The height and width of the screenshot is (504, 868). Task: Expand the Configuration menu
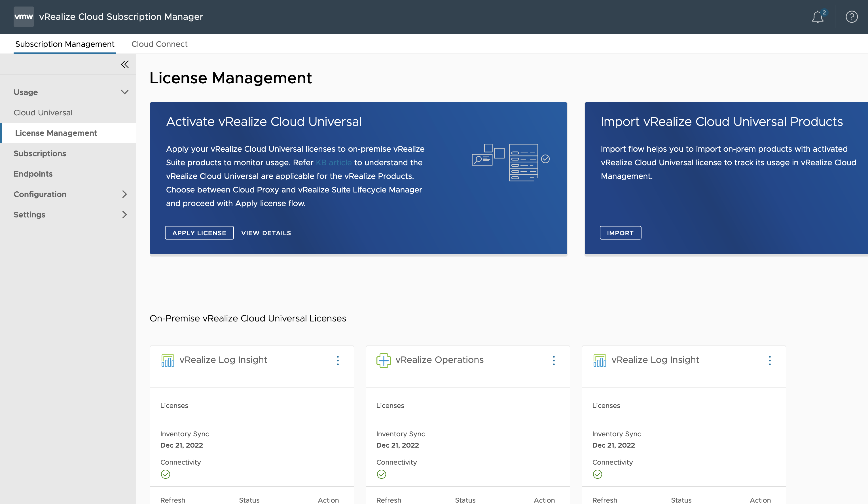coord(124,194)
